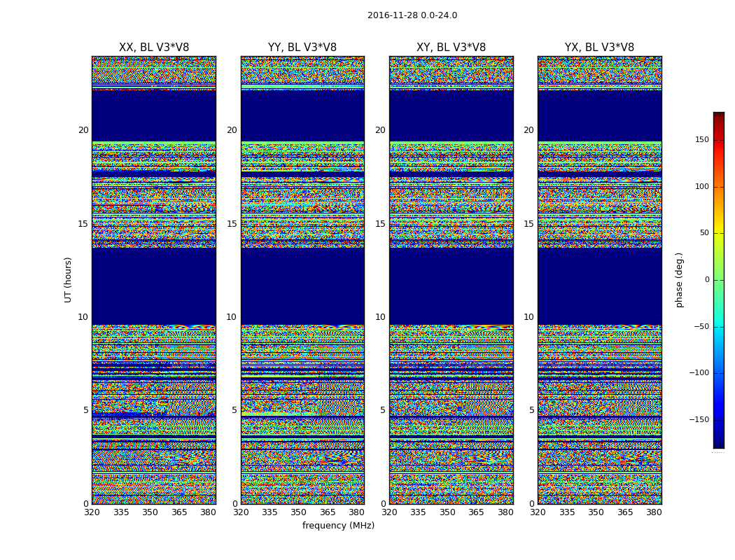Click the '335' frequency tick under YY panel
The height and width of the screenshot is (560, 735).
269,512
